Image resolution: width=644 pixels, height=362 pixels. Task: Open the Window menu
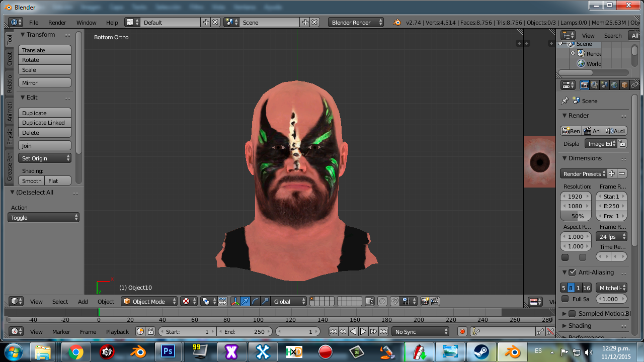coord(86,23)
